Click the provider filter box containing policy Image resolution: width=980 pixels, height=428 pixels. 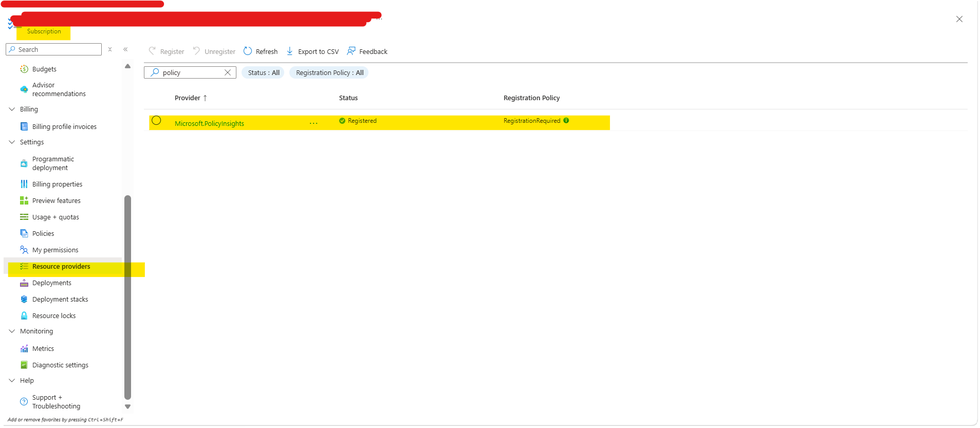pyautogui.click(x=190, y=72)
